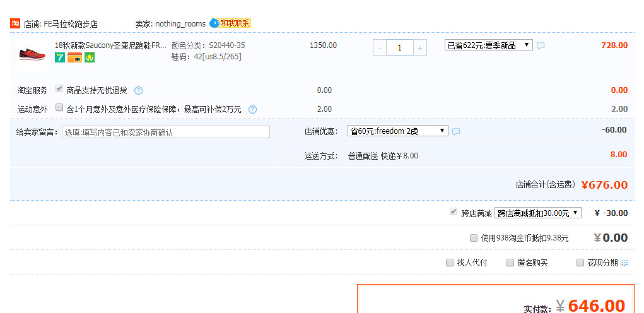This screenshot has width=644, height=313.
Task: Click the shipping text 普通配送 快递￥8.00
Action: [x=383, y=156]
